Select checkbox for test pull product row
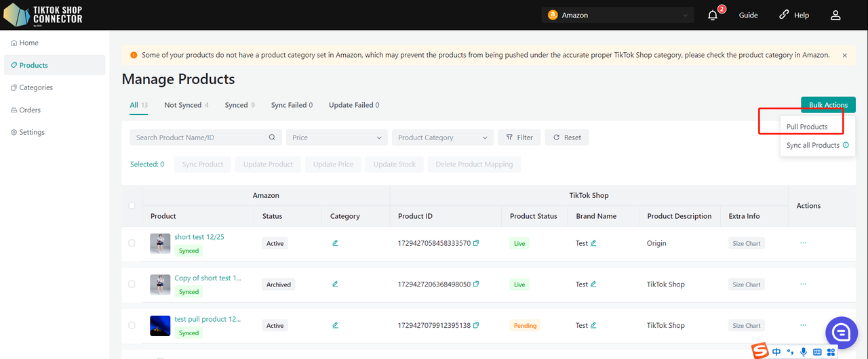The image size is (868, 359). pos(132,325)
